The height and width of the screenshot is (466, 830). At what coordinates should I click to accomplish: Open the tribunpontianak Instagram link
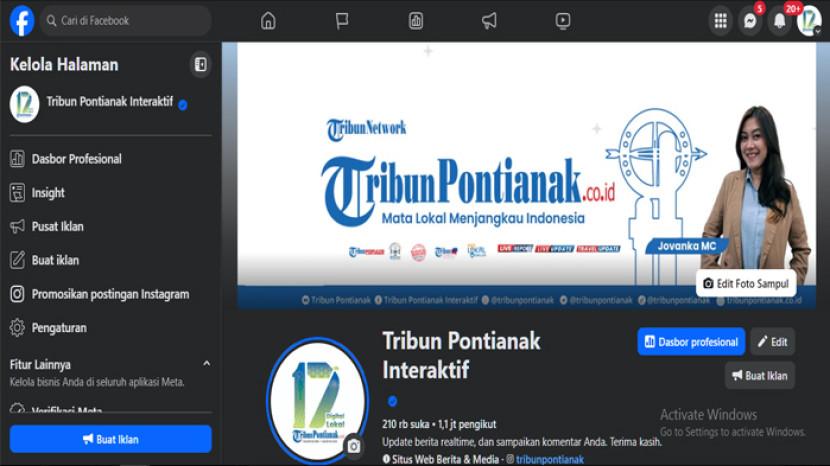click(x=549, y=459)
